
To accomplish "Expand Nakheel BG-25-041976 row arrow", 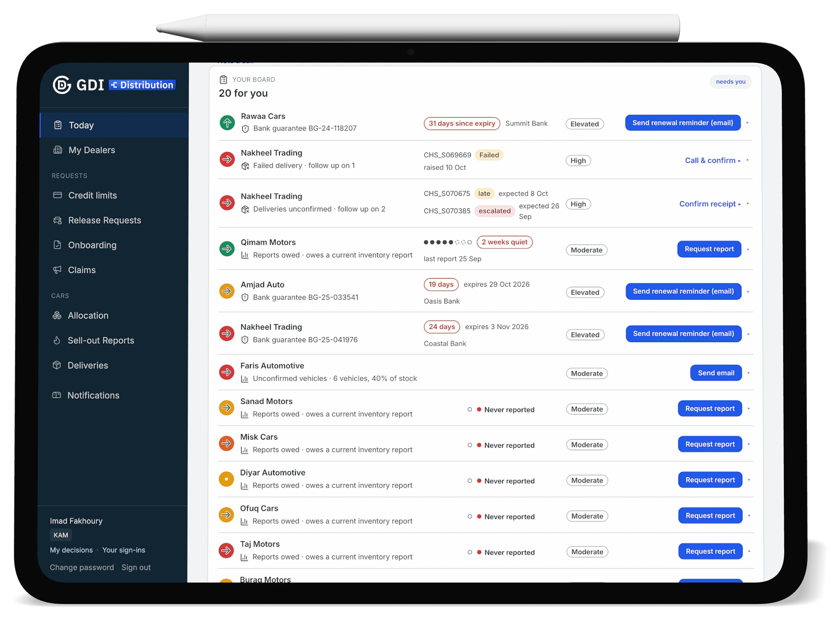I will [x=748, y=334].
